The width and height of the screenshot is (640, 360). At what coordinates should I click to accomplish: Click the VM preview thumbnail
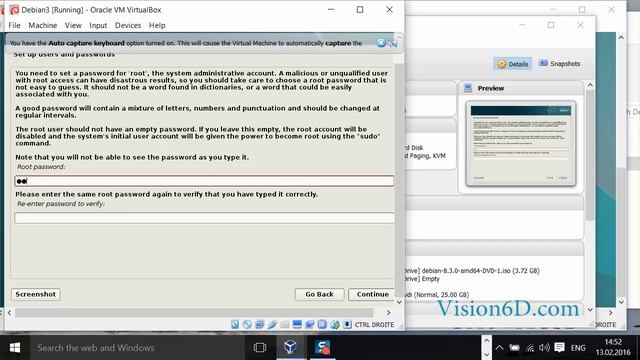click(521, 144)
